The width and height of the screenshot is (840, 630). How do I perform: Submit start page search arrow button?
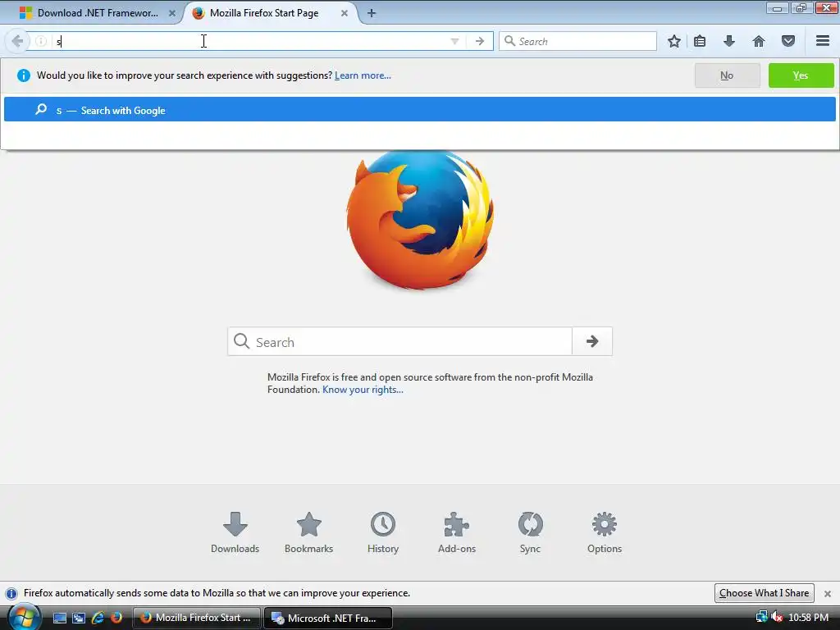coord(592,342)
